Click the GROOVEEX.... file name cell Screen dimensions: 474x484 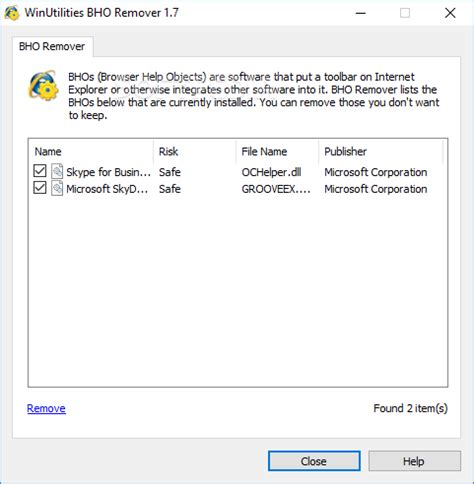tap(276, 189)
